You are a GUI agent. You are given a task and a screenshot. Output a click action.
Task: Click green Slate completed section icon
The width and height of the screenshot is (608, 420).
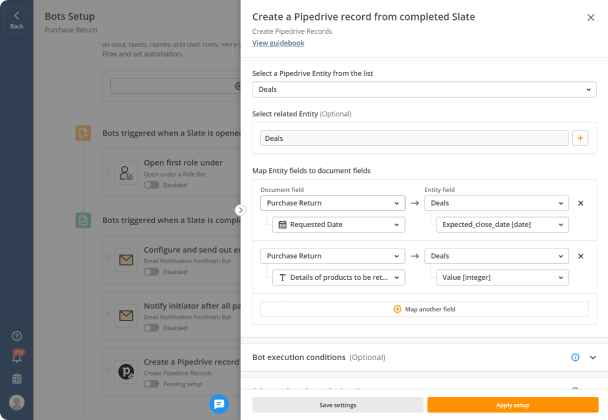(x=83, y=220)
